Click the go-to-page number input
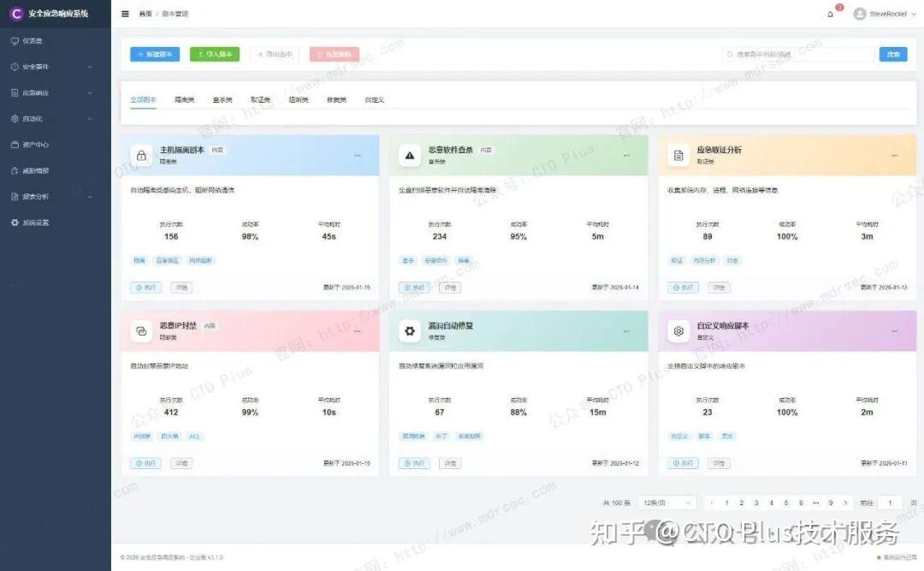924x571 pixels. [x=890, y=503]
